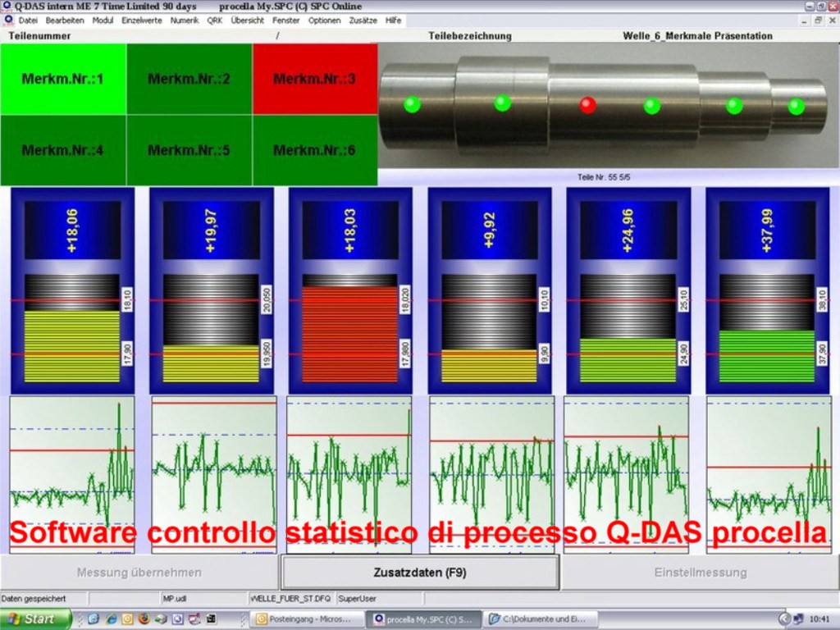Click the taskbar clock showing 10:41
Image resolution: width=840 pixels, height=630 pixels.
pyautogui.click(x=819, y=619)
